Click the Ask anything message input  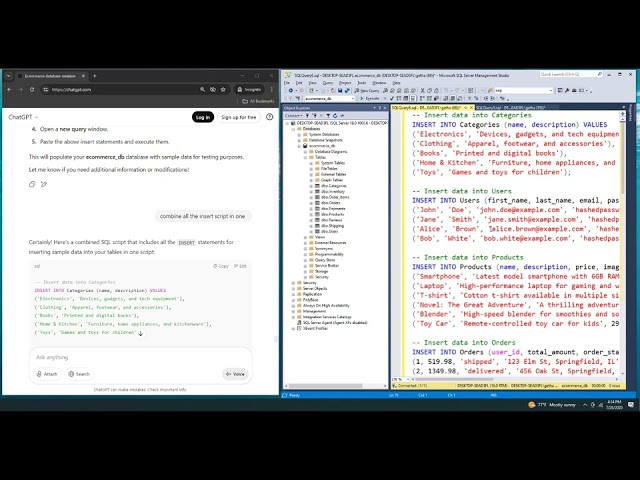[140, 357]
